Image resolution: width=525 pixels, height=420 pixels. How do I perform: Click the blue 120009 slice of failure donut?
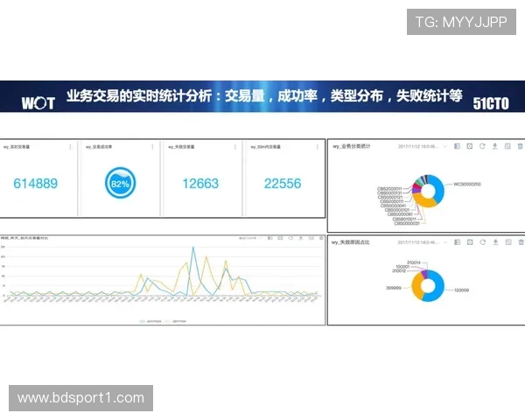(x=437, y=287)
